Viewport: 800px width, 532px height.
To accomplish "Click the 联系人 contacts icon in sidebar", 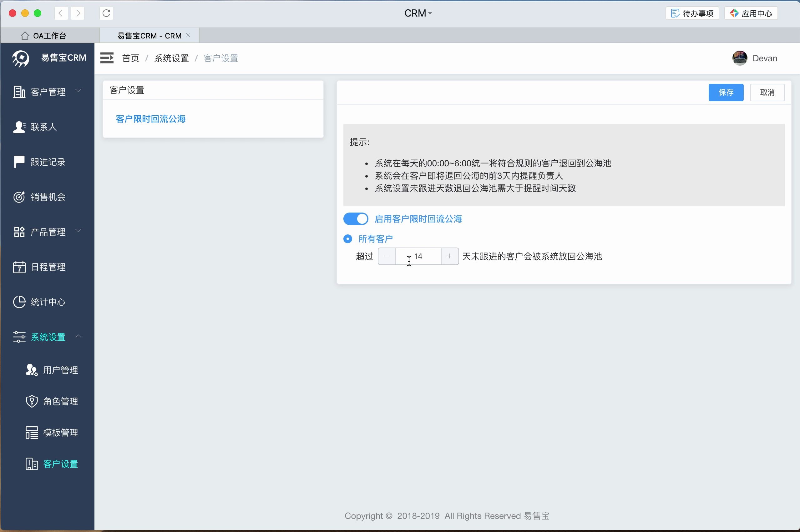I will point(19,127).
